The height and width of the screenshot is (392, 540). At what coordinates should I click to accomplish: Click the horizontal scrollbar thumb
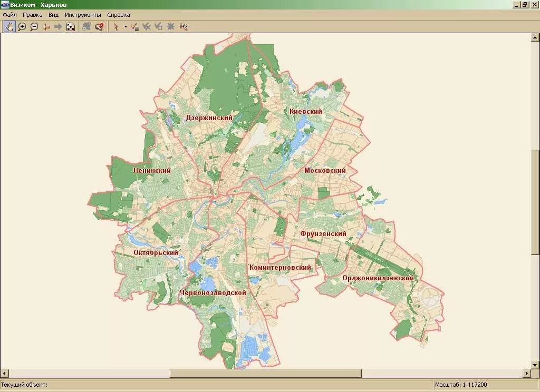coord(266,374)
